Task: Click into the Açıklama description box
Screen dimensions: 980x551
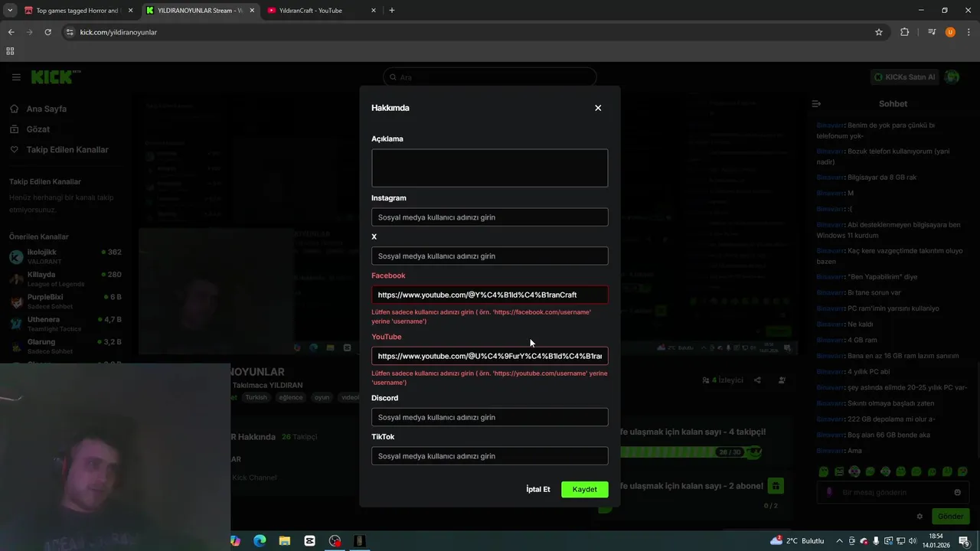Action: click(490, 168)
